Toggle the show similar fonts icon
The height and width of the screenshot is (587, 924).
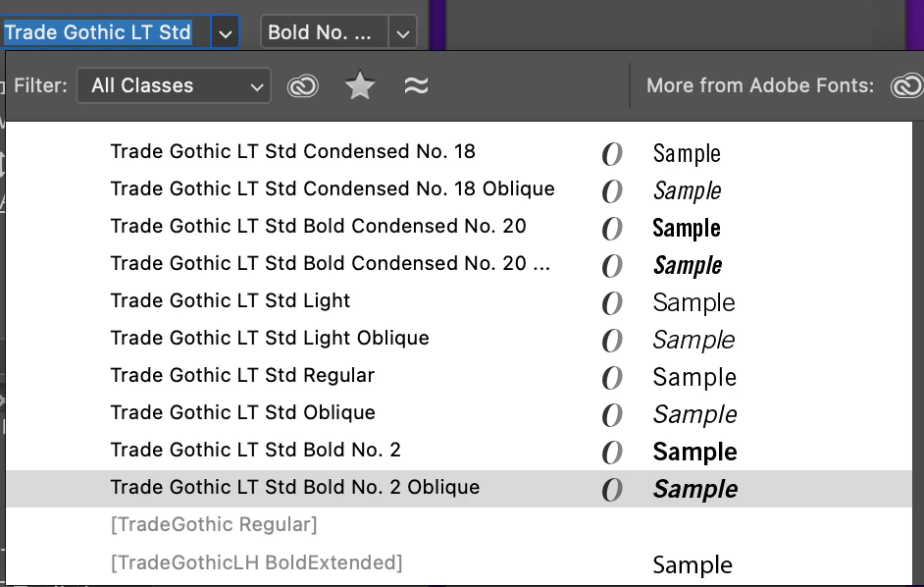pos(416,86)
